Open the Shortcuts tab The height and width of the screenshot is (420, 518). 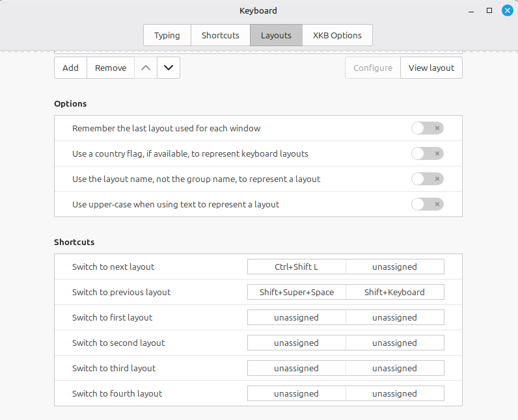(221, 35)
